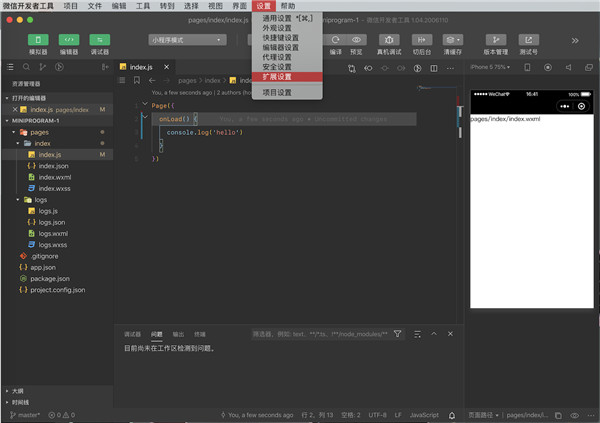Open app.json in the file tree

tap(42, 267)
